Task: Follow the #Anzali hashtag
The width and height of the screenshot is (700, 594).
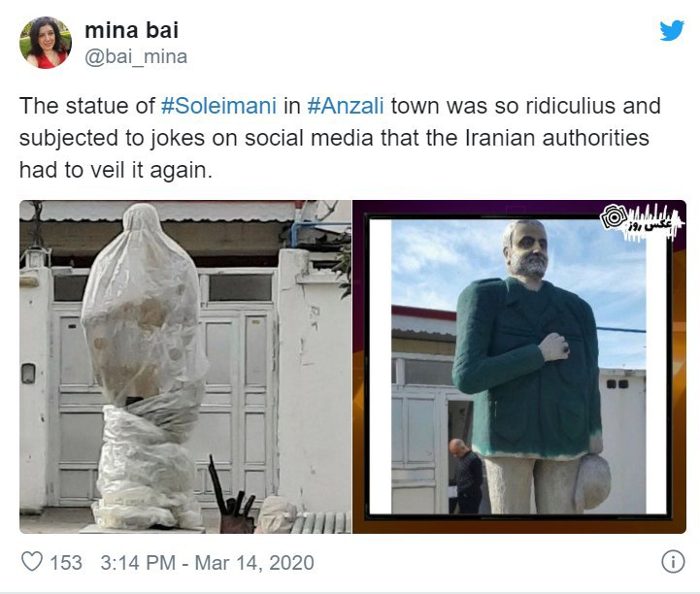Action: point(346,106)
